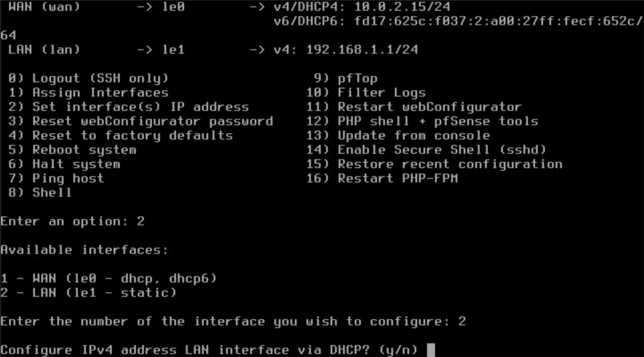The height and width of the screenshot is (357, 644).
Task: Click the 'Shell' menu entry
Action: (x=52, y=193)
